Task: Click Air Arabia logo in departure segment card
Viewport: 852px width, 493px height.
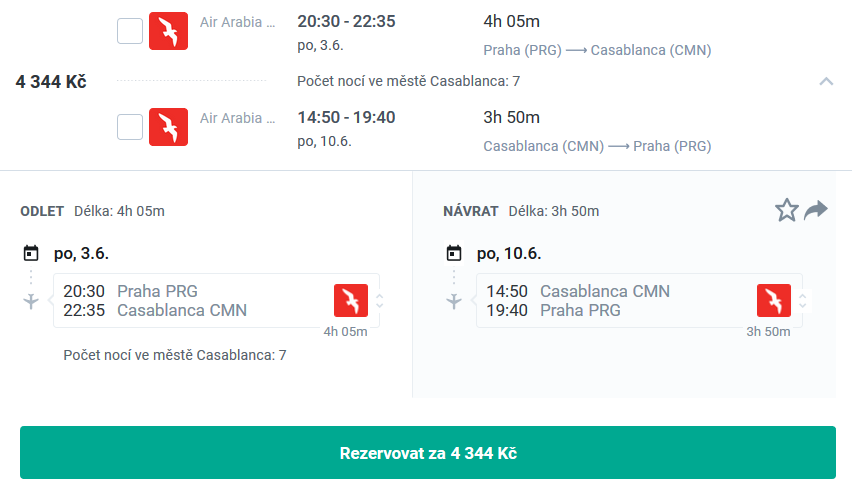Action: pos(351,300)
